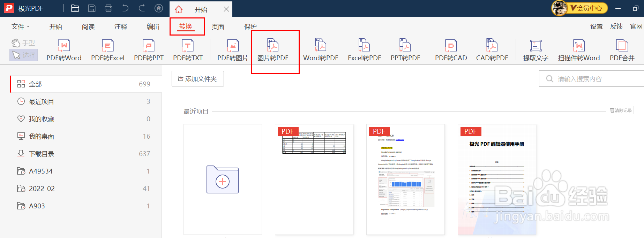Screen dimensions: 644x238
Task: Select 下载目录 in the sidebar
Action: click(x=86, y=154)
